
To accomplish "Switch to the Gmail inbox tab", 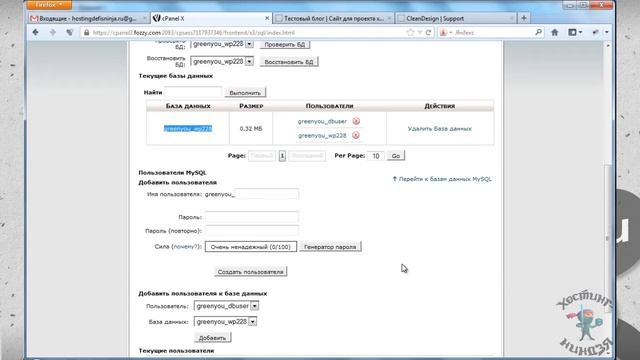I will (89, 18).
